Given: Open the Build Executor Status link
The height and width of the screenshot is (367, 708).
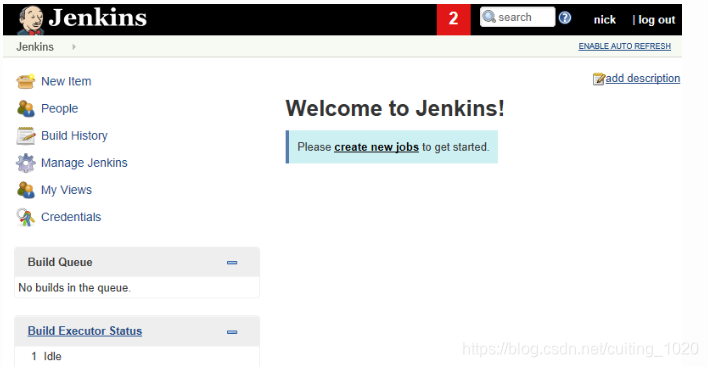Looking at the screenshot, I should pyautogui.click(x=85, y=331).
